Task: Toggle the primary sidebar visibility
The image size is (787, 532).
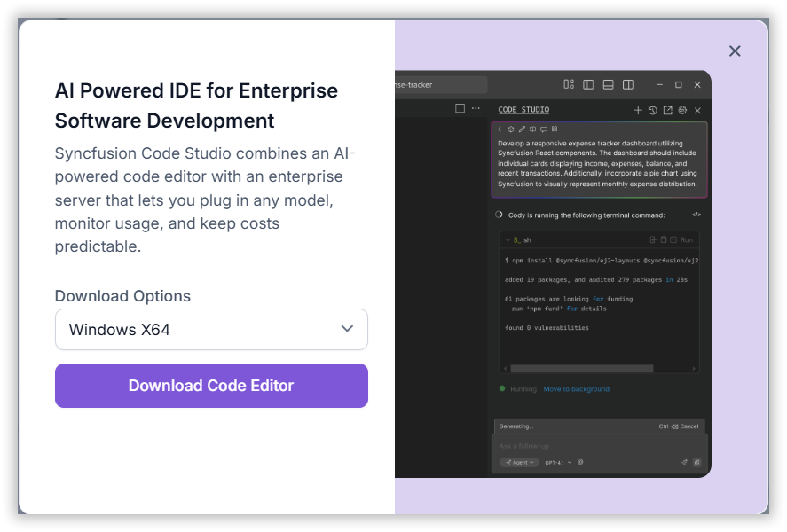Action: (587, 85)
